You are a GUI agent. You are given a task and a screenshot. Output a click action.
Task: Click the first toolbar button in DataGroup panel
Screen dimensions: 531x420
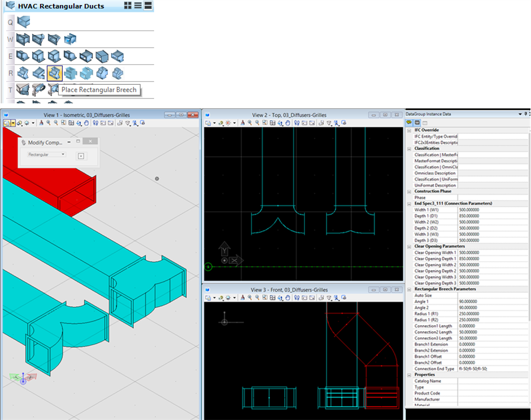[410, 122]
